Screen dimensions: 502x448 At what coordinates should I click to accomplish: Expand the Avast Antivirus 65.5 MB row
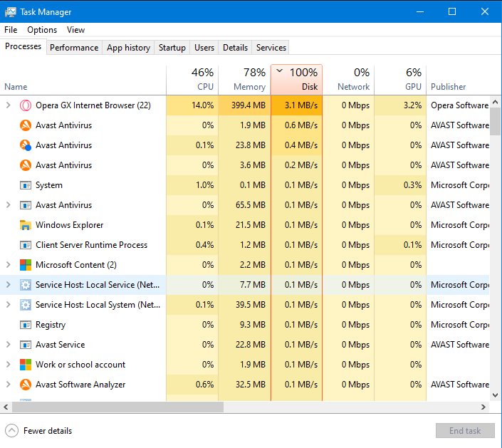(9, 205)
